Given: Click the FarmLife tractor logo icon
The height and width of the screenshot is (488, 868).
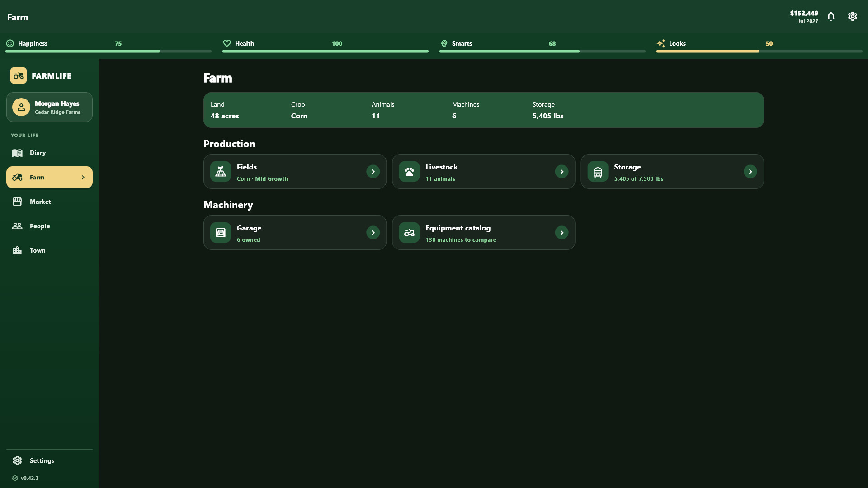Looking at the screenshot, I should [x=19, y=76].
